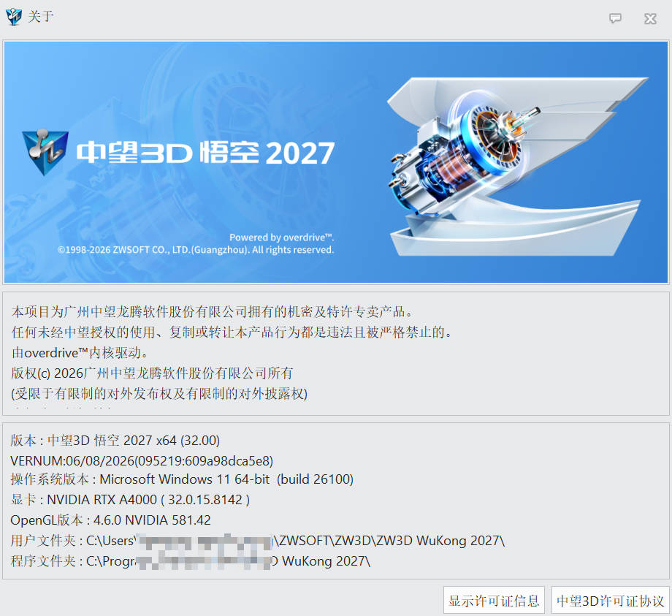
Task: Click the ©1998-2026 ZWSOFT CO., LTD. banner text
Action: (196, 250)
